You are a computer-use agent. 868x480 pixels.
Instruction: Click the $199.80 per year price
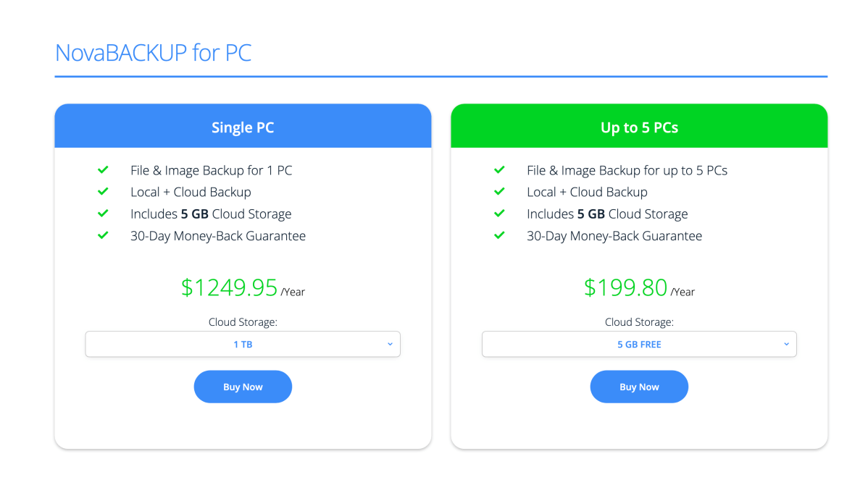coord(639,287)
